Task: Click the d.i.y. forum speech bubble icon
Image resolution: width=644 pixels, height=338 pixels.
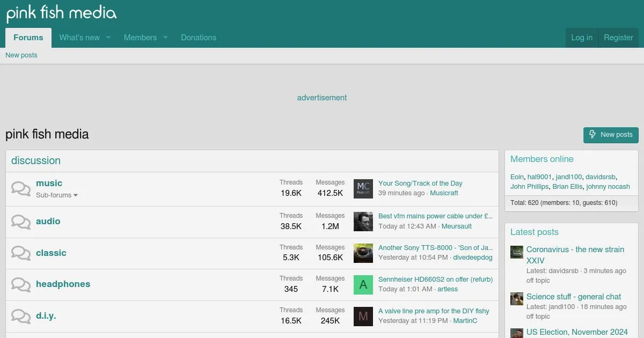Action: click(x=21, y=316)
